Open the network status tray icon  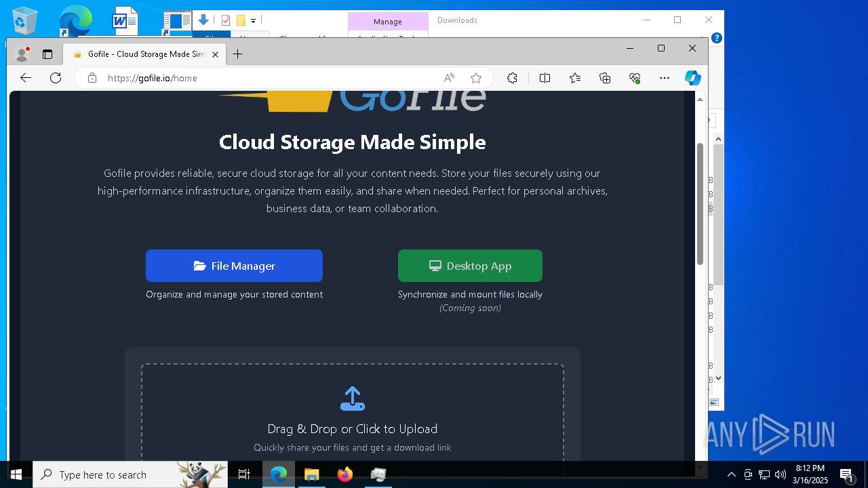click(x=764, y=474)
